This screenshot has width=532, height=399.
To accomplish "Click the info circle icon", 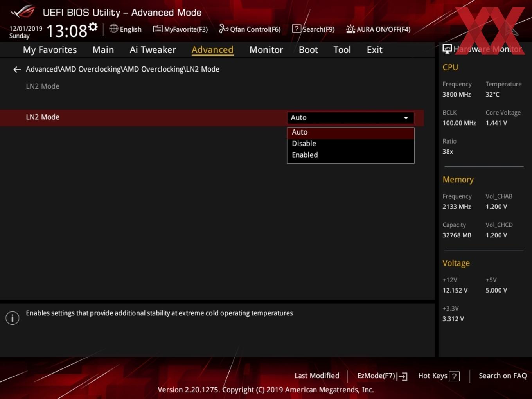I will tap(13, 318).
